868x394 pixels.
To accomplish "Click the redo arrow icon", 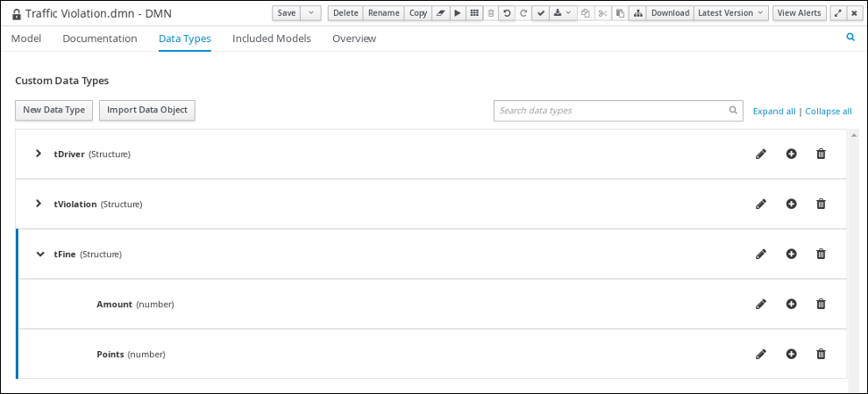I will [523, 13].
